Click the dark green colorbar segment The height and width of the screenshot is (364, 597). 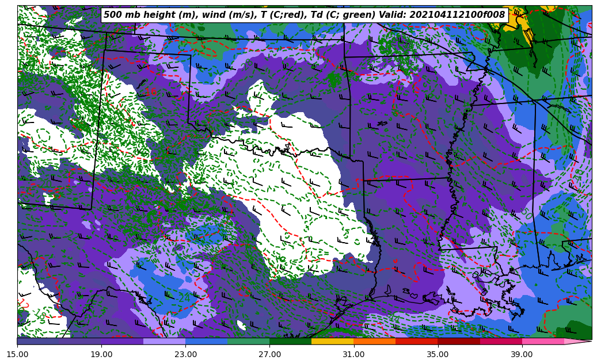click(x=290, y=341)
